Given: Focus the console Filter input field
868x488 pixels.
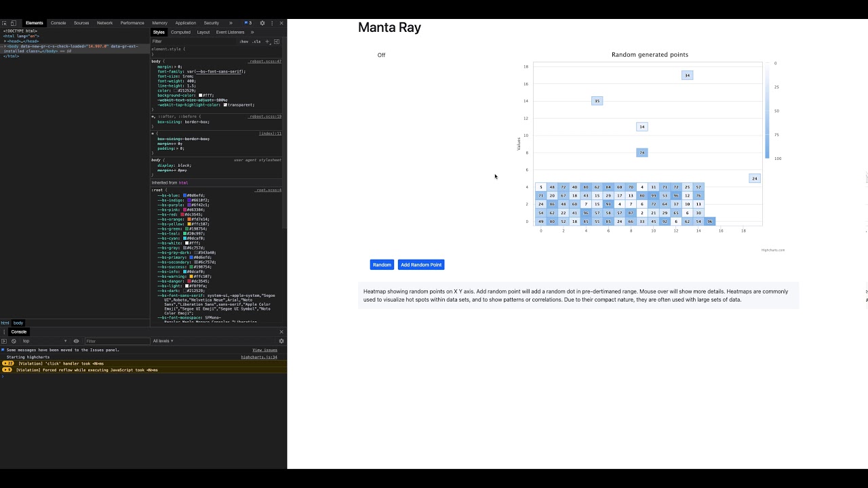Looking at the screenshot, I should 117,341.
